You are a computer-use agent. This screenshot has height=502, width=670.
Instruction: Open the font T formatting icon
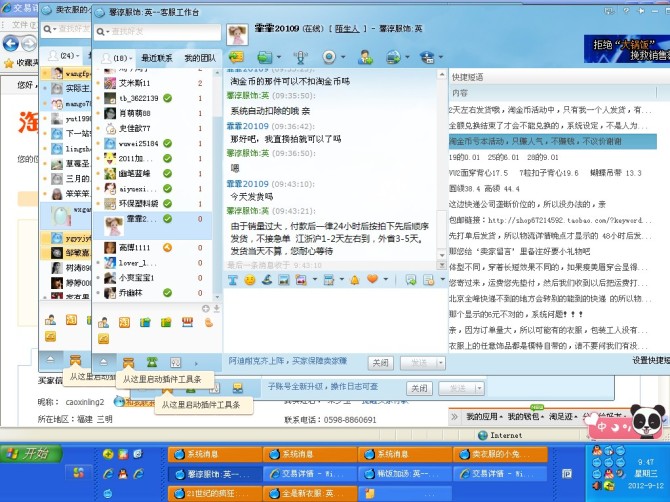232,280
